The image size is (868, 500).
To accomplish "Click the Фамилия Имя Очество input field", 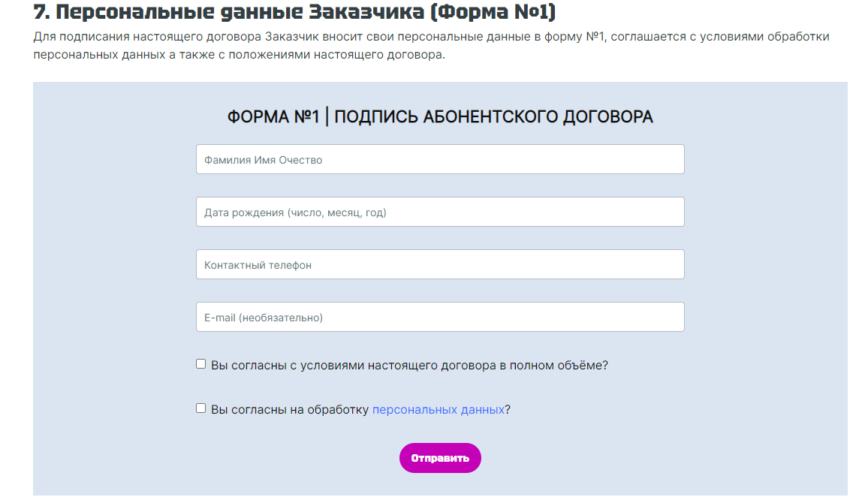I will coord(440,159).
